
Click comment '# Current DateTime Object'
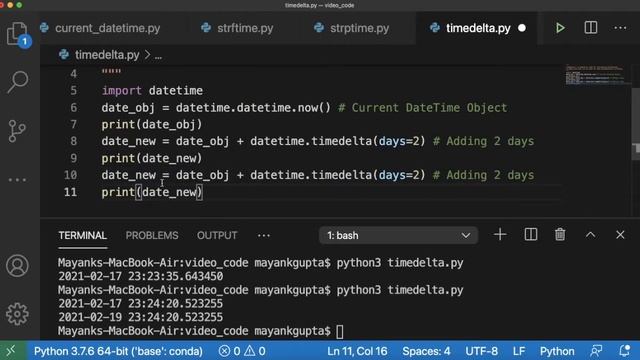coord(422,107)
